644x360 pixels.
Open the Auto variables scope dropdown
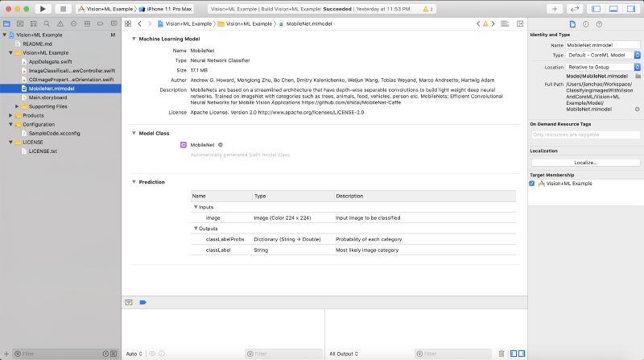pyautogui.click(x=134, y=354)
